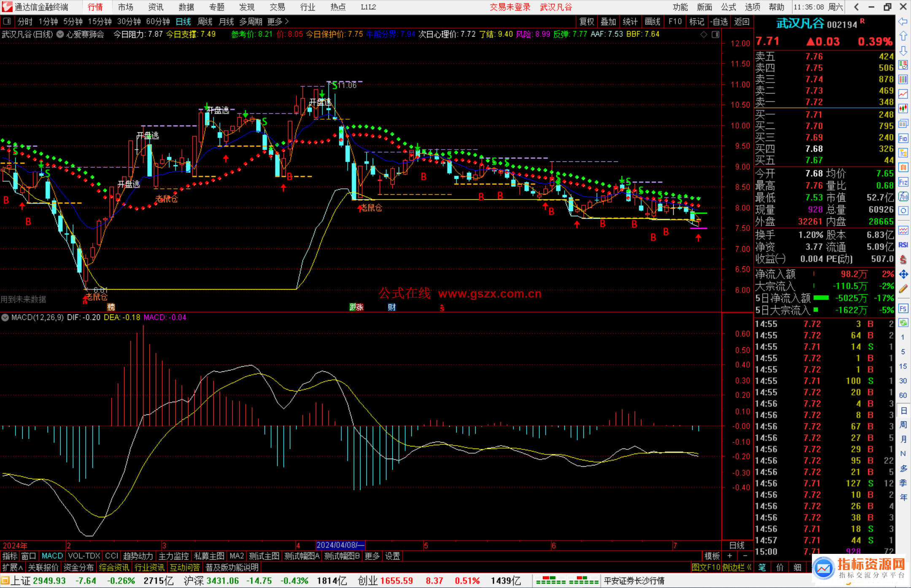Click the green 5日净流入额 bar
This screenshot has width=911, height=588.
tap(821, 298)
